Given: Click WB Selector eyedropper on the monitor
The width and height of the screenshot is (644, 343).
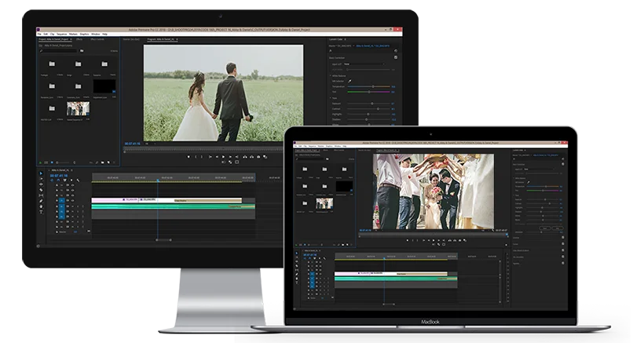Looking at the screenshot, I should (x=349, y=81).
